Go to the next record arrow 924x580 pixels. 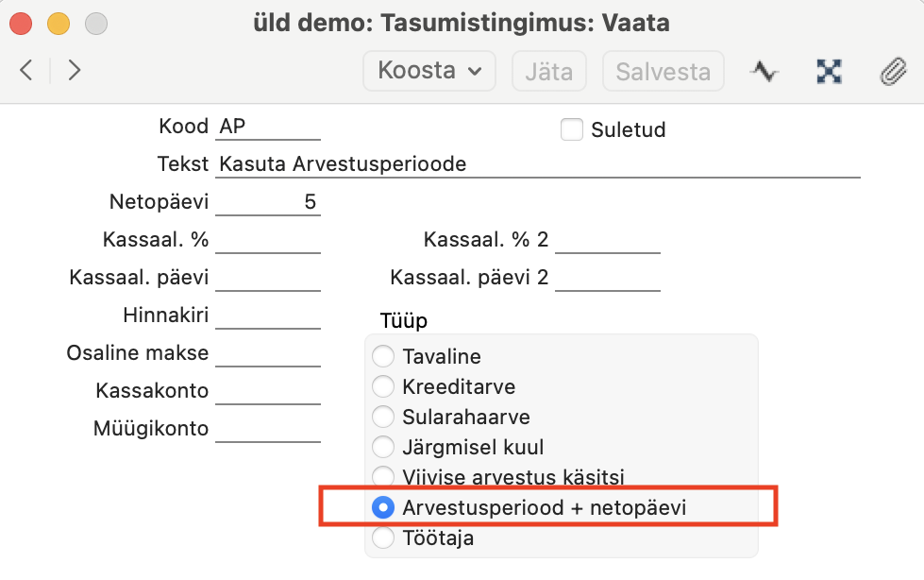point(75,70)
